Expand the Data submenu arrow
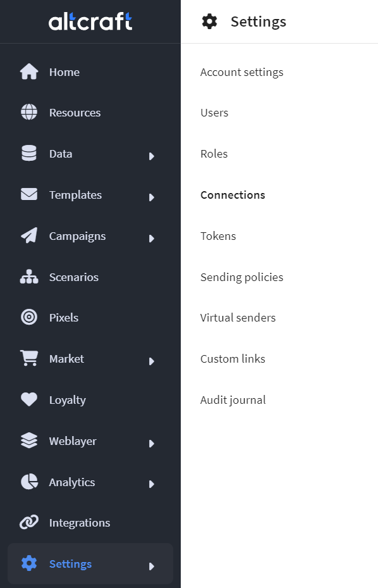The width and height of the screenshot is (378, 588). pos(151,156)
